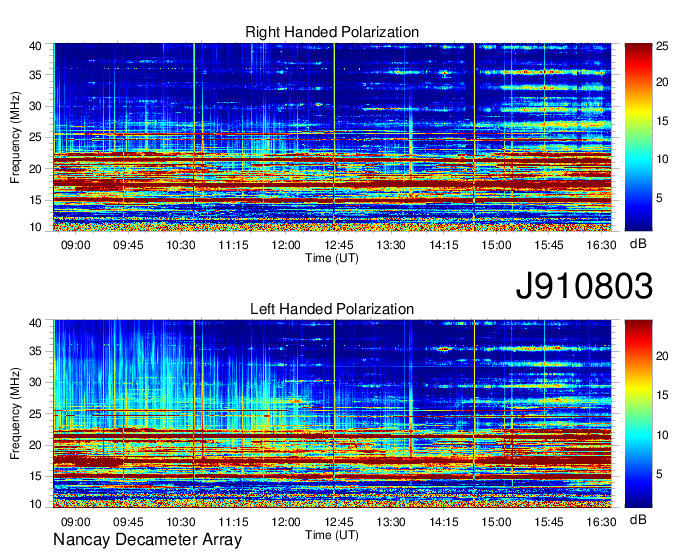The height and width of the screenshot is (552, 680).
Task: Click the 'dB' unit label of lower colorbar
Action: [x=638, y=519]
